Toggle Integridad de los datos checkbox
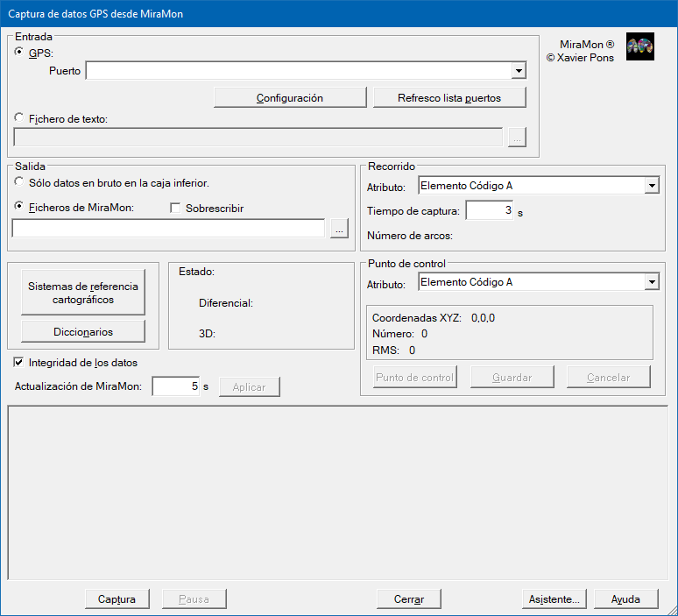Image resolution: width=678 pixels, height=616 pixels. pos(20,362)
